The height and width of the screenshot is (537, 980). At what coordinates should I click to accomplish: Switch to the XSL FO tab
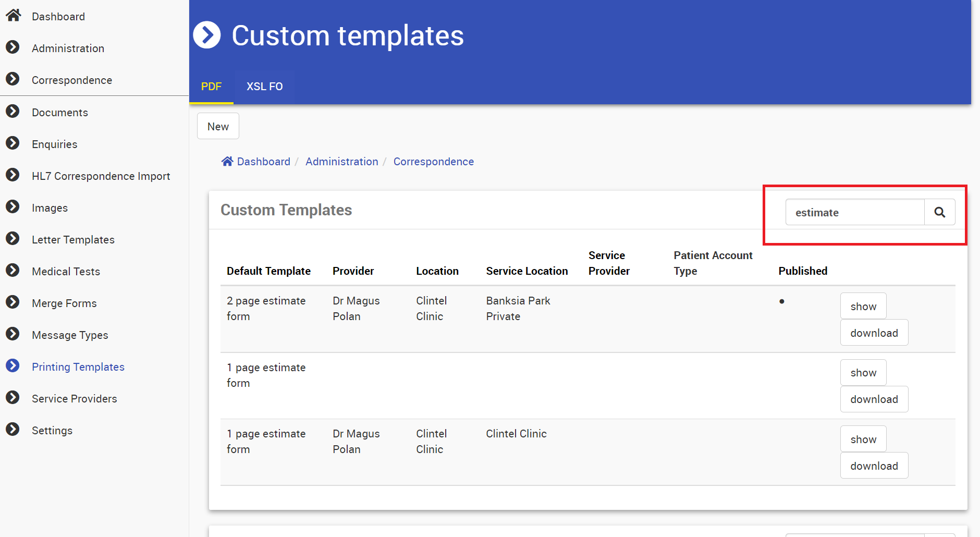point(264,87)
